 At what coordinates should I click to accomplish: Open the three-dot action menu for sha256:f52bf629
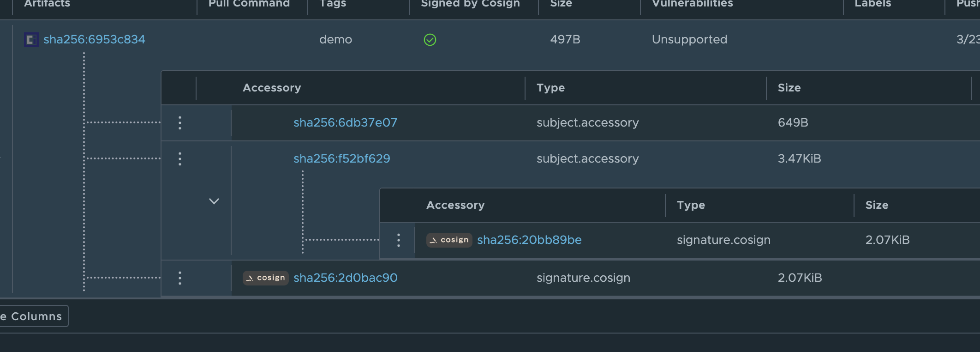coord(179,158)
